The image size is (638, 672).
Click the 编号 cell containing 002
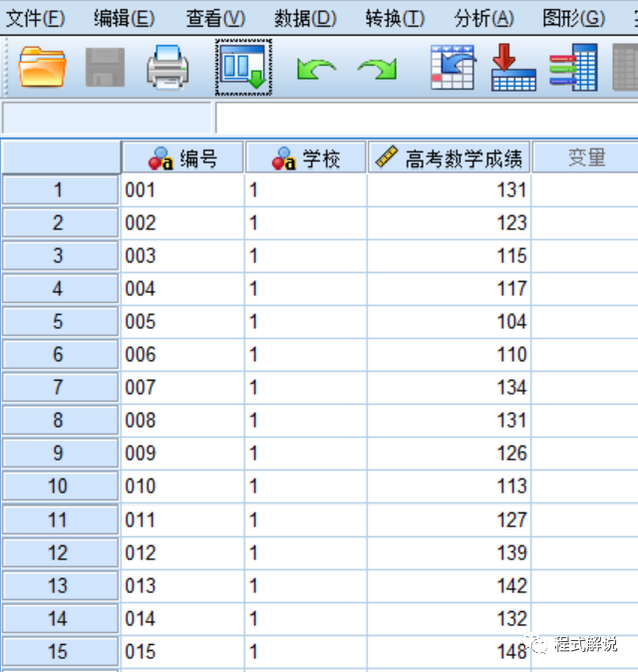(x=183, y=223)
